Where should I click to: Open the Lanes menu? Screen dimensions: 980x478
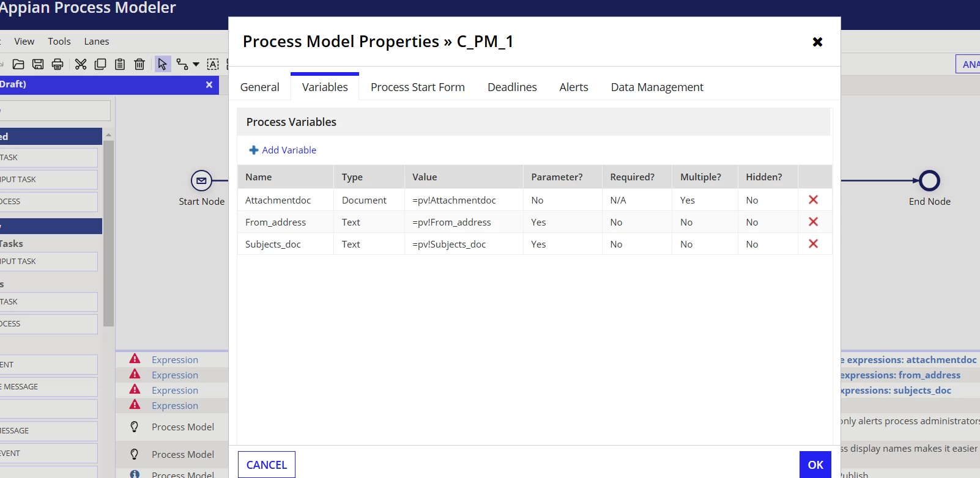97,42
